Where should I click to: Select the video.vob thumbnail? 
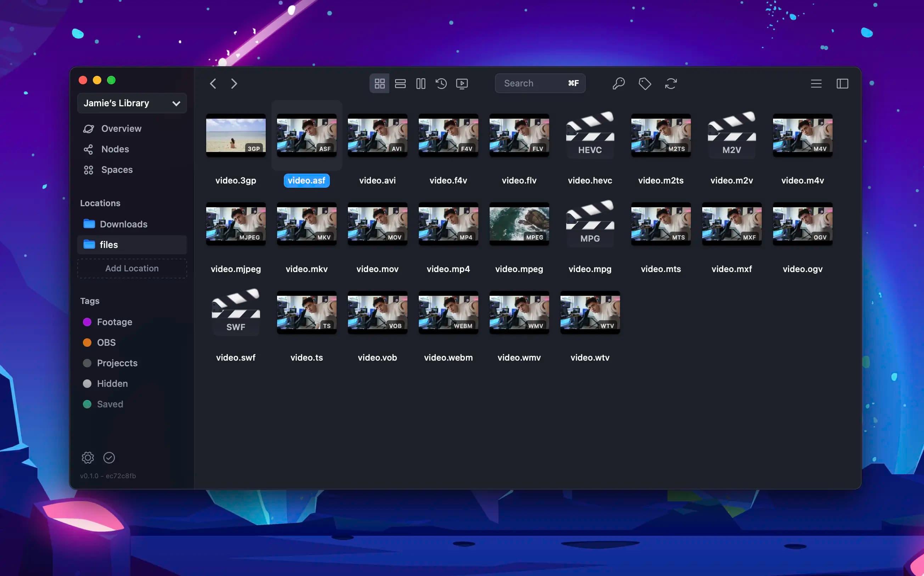pos(378,312)
